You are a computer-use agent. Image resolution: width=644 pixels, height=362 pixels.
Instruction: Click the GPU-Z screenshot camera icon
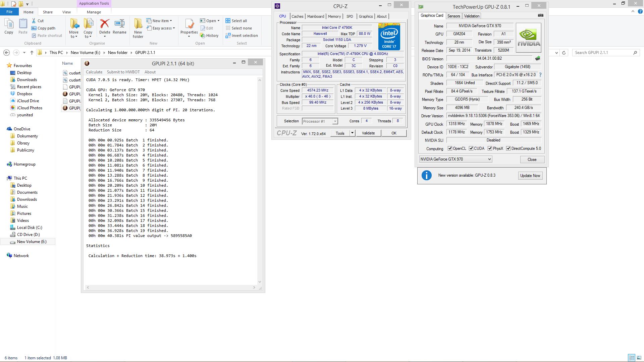coord(540,15)
